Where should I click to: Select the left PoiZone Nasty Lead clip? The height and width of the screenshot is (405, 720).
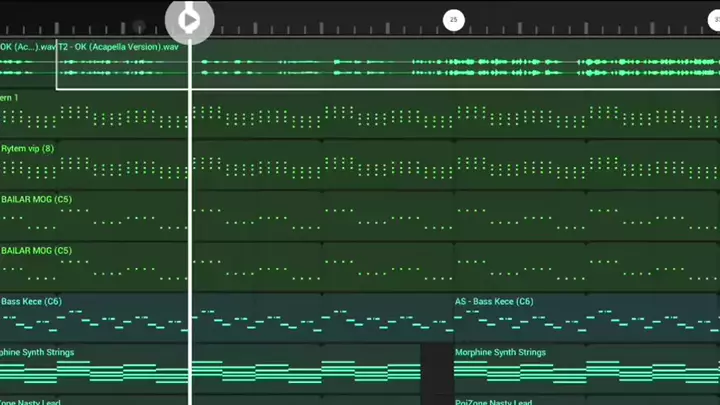click(x=90, y=400)
